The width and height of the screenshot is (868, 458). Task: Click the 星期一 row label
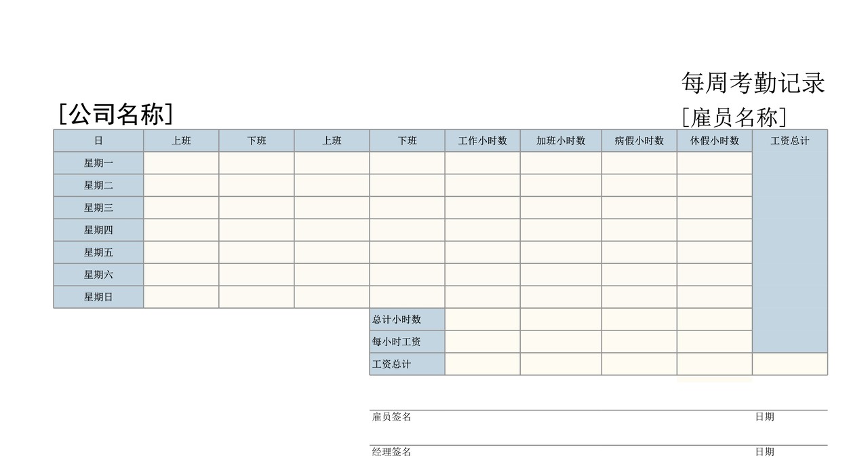(98, 163)
